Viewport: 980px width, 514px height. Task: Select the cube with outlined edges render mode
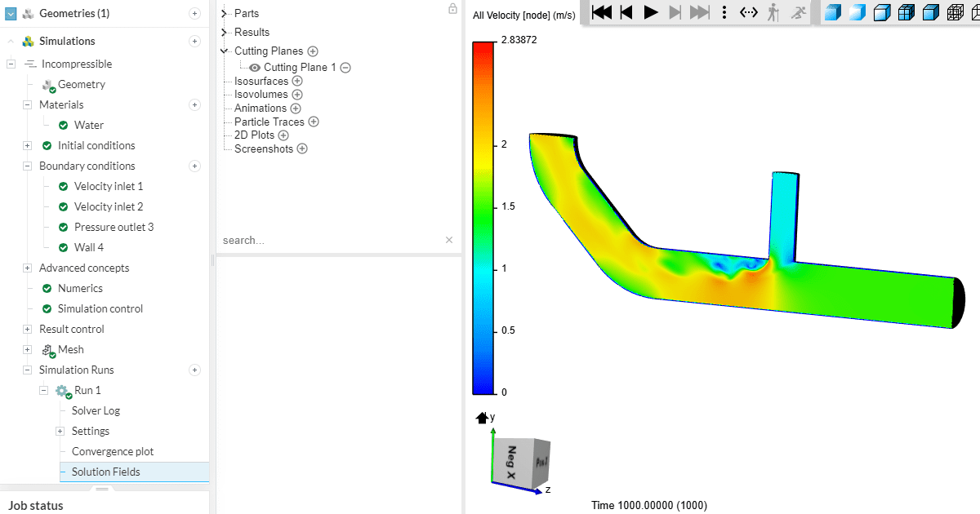point(881,12)
